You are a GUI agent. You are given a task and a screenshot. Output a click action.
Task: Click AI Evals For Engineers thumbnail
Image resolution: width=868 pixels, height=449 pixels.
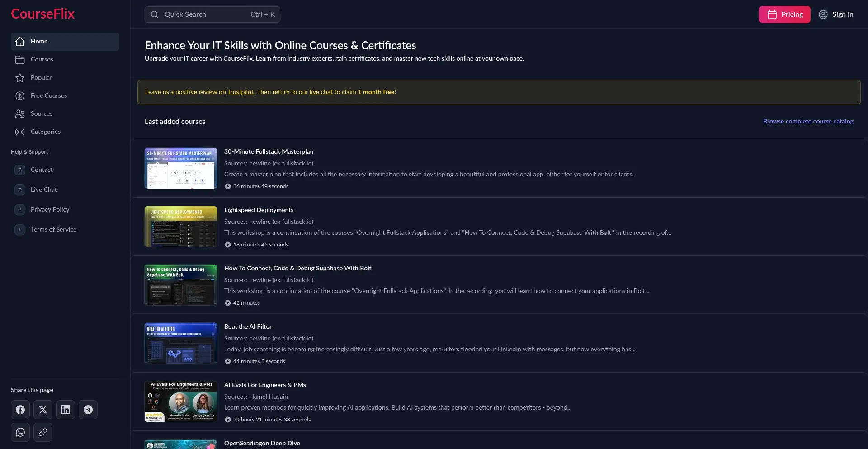point(181,402)
